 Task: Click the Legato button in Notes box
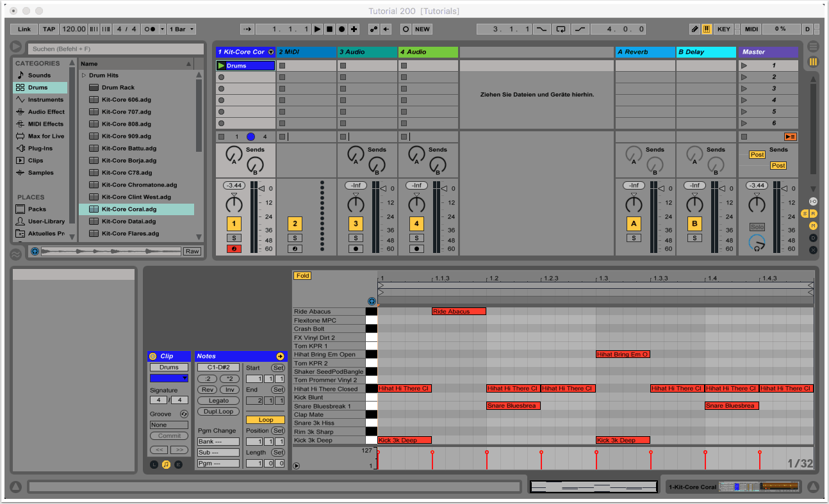click(218, 400)
